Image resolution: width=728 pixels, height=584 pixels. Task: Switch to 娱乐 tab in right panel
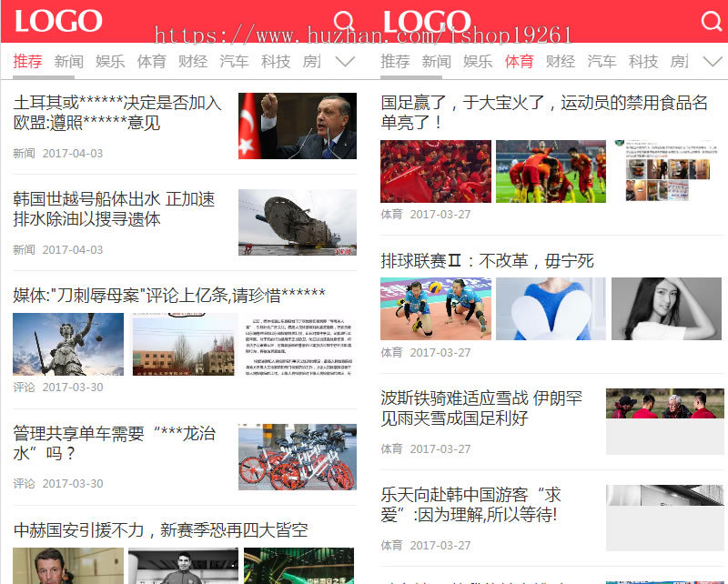[478, 61]
